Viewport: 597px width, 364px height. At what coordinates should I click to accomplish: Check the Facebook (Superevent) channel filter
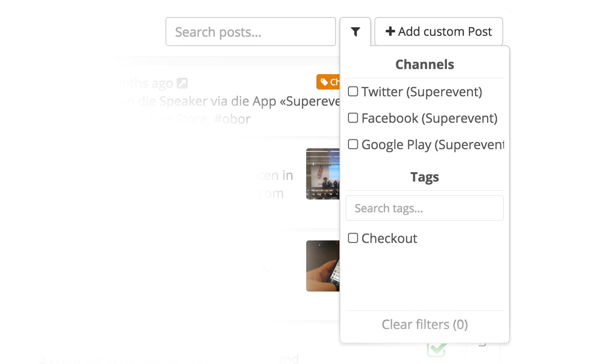tap(353, 118)
